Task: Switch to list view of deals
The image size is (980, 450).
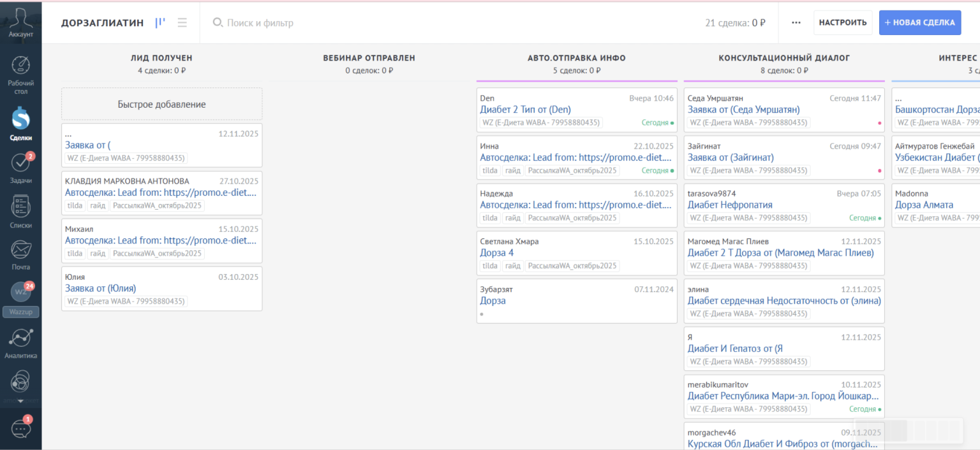Action: click(182, 23)
